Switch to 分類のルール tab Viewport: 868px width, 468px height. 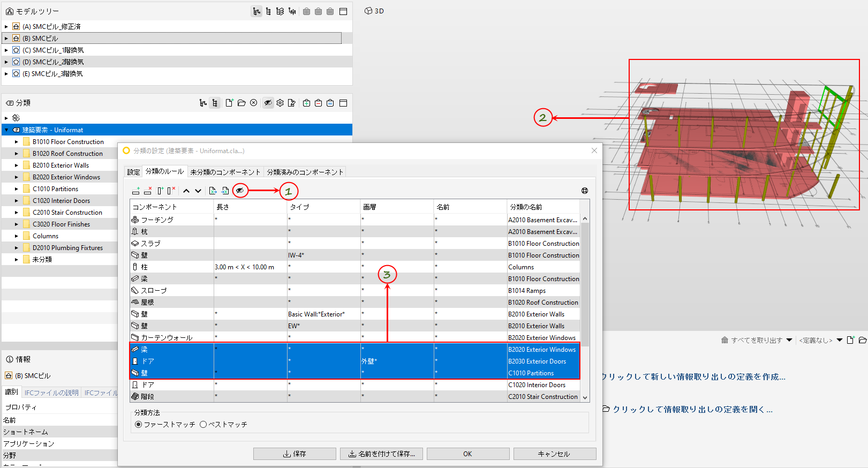165,171
